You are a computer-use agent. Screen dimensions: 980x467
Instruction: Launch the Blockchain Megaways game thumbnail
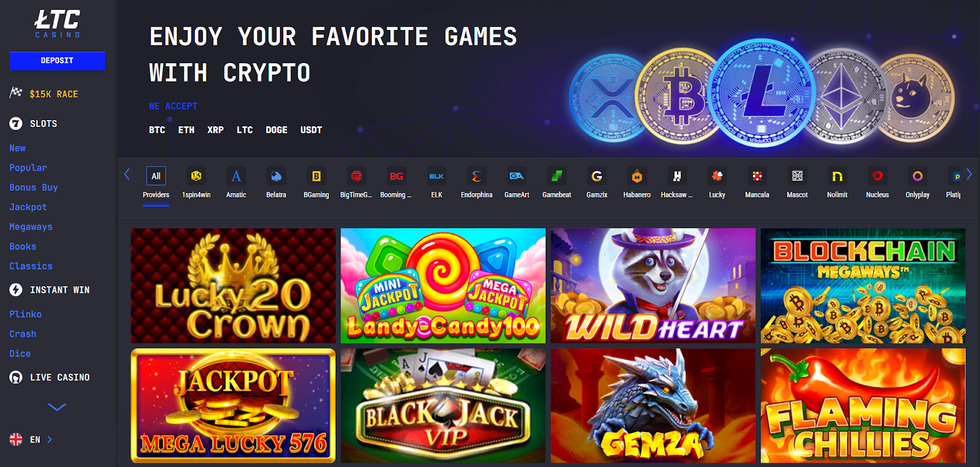[x=863, y=286]
